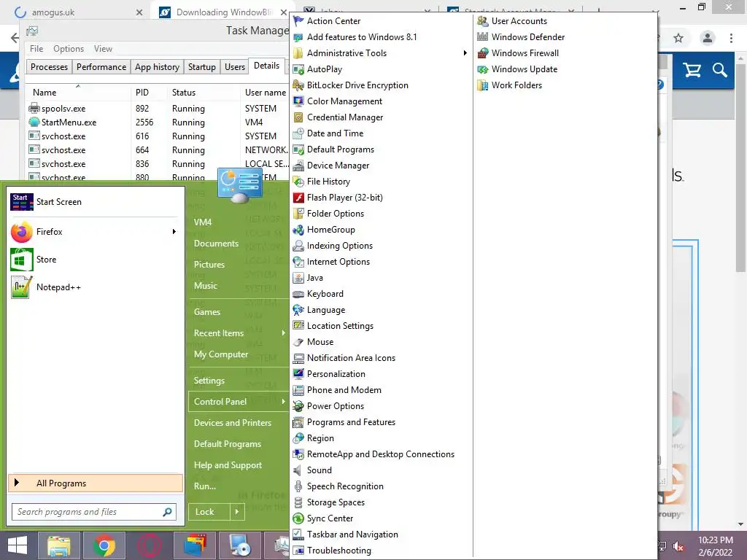Click the Windows Start button on taskbar

(18, 545)
